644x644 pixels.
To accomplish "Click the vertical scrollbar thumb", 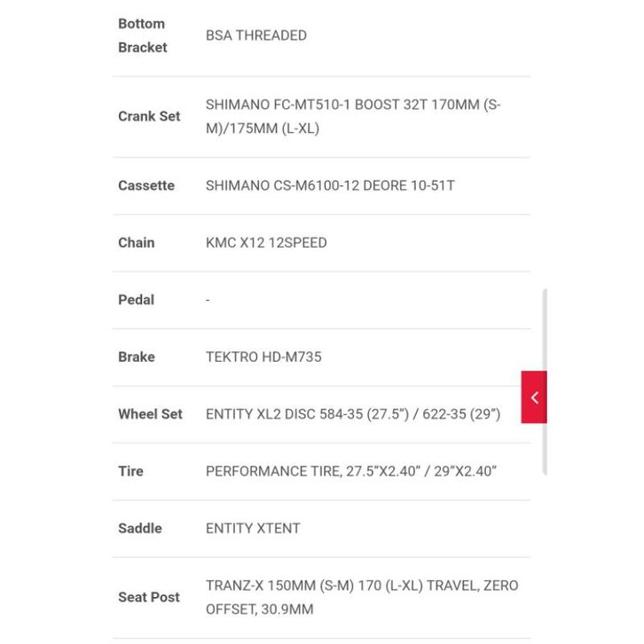I will pos(545,382).
